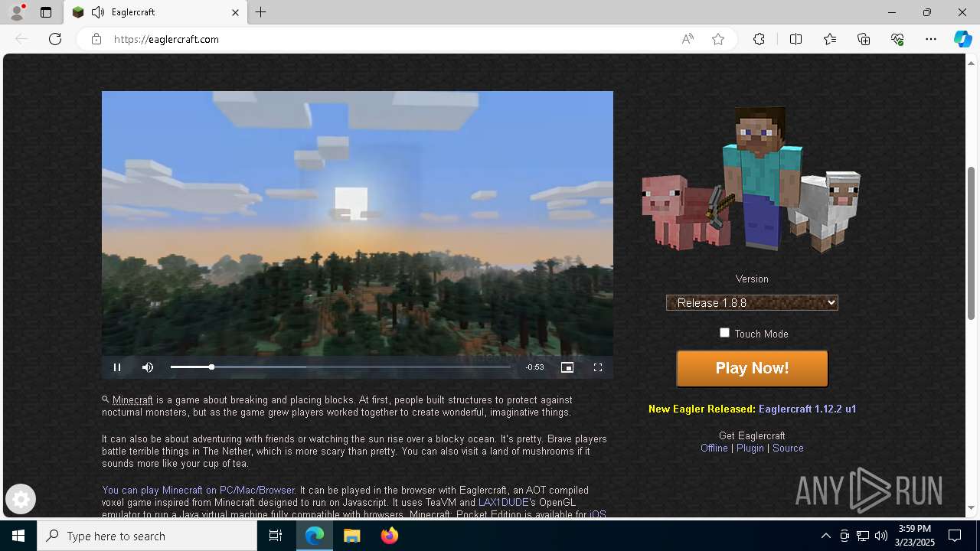Seek on the video progress bar
Viewport: 980px width, 551px height.
[x=341, y=367]
